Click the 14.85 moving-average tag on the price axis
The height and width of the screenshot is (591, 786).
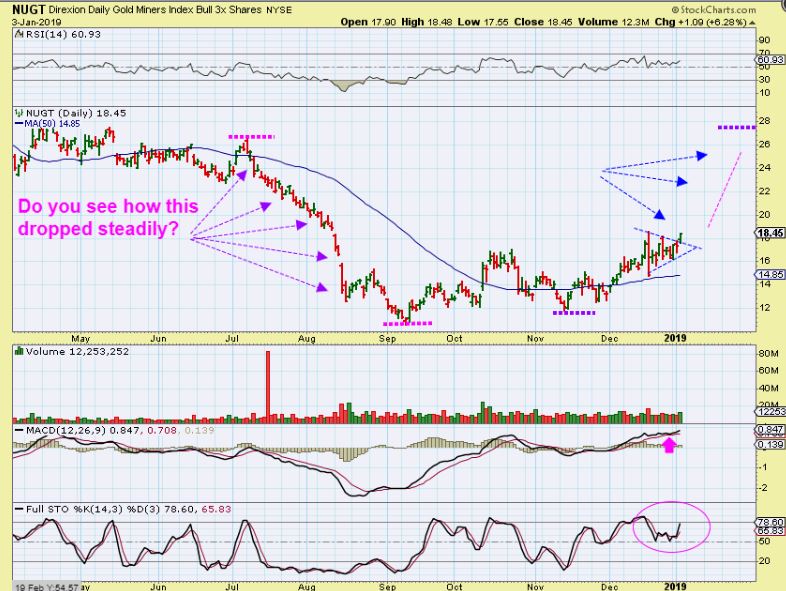(x=770, y=274)
